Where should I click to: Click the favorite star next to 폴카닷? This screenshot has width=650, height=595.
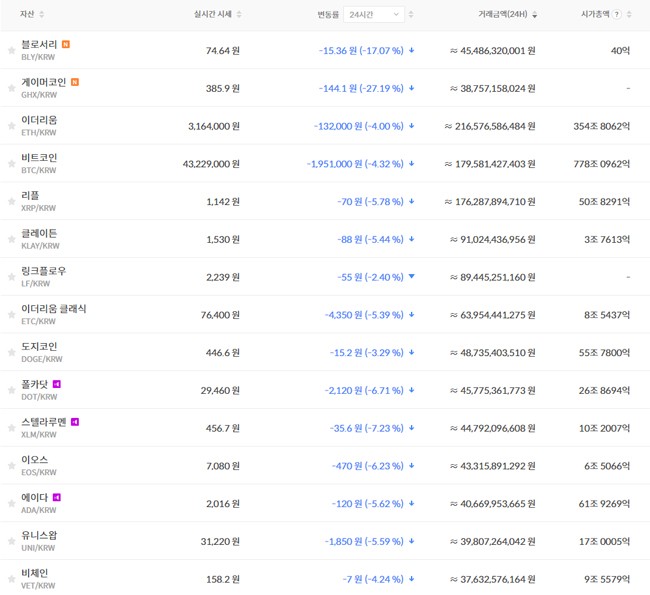point(12,390)
